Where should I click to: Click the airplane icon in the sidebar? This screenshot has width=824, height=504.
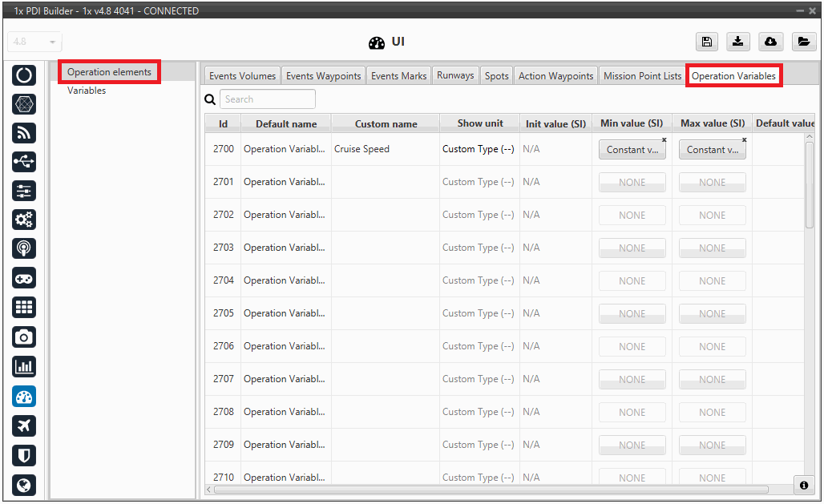click(24, 425)
